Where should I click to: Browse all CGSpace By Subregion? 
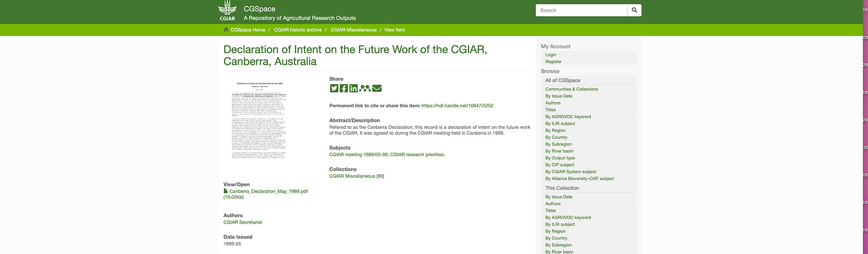click(559, 144)
